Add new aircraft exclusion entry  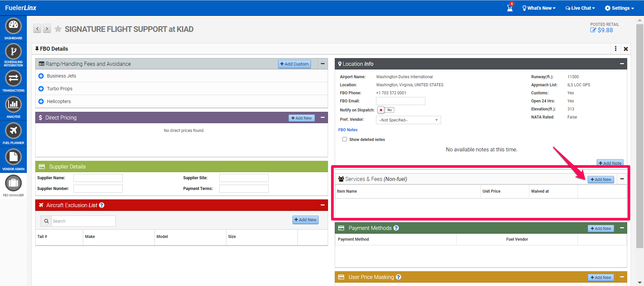[306, 220]
